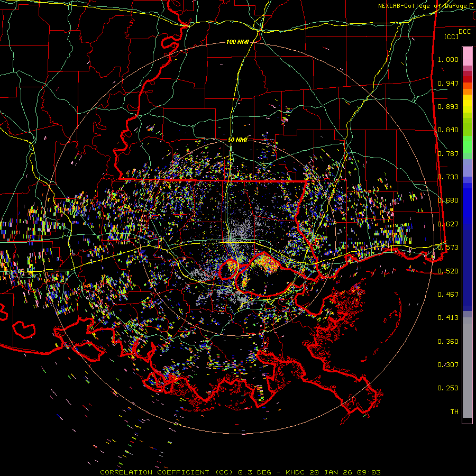Screen dimensions: 476x476
Task: Click the light green color bar segment
Action: coord(467,144)
